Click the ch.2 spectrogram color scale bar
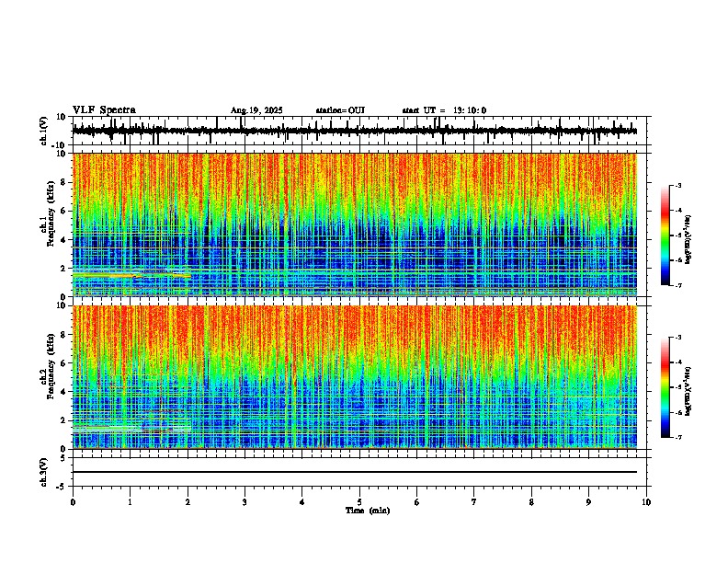Viewport: 728px width, 563px height. (665, 387)
